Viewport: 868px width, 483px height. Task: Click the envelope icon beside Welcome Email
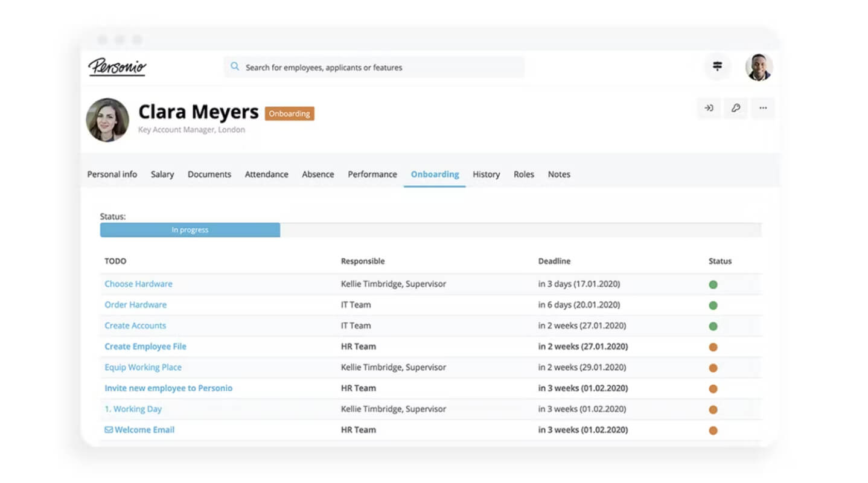point(109,430)
